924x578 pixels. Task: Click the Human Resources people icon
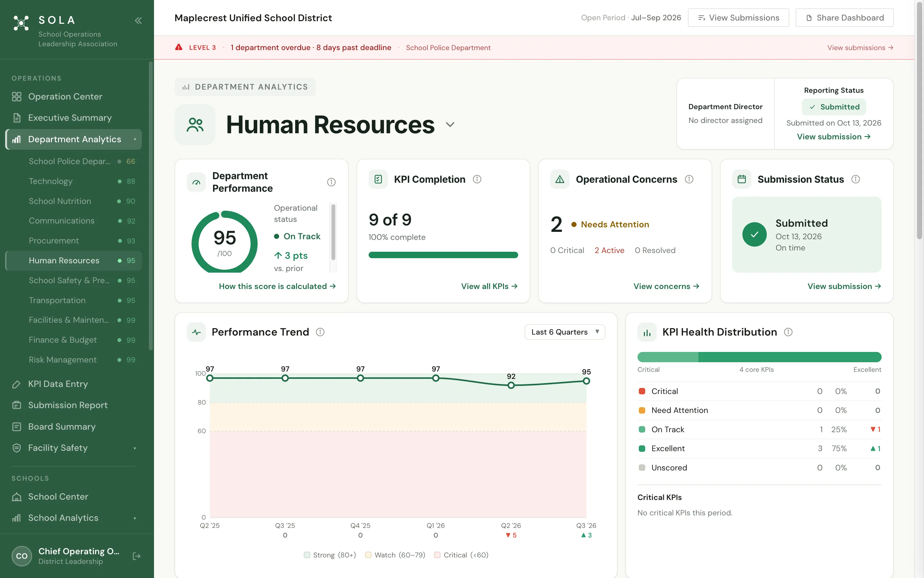(195, 125)
